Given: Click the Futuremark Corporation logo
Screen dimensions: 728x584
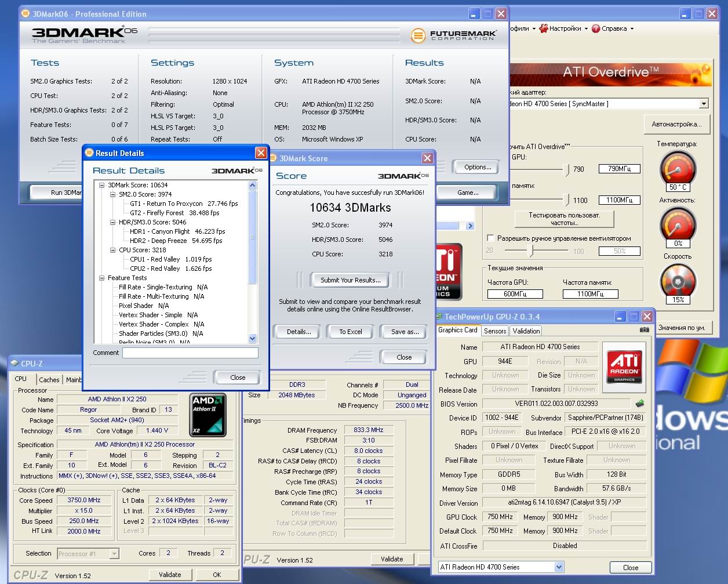Looking at the screenshot, I should (x=453, y=36).
